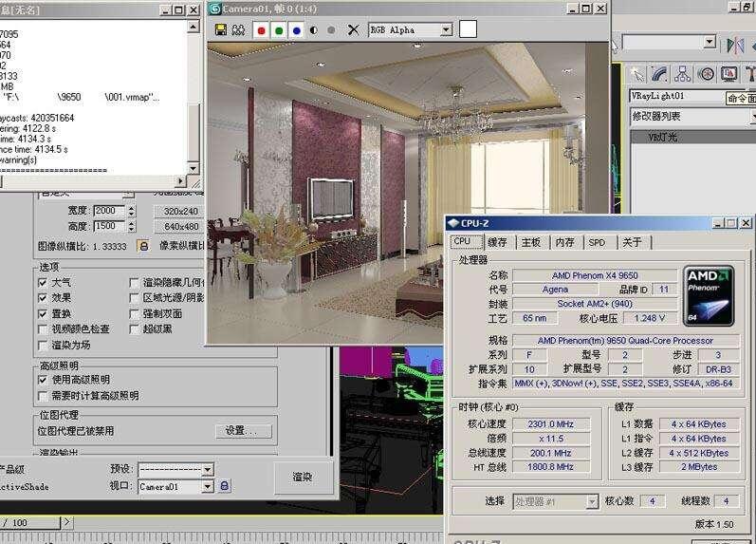The height and width of the screenshot is (544, 756).
Task: Toggle the green channel in frame window
Action: pos(279,30)
